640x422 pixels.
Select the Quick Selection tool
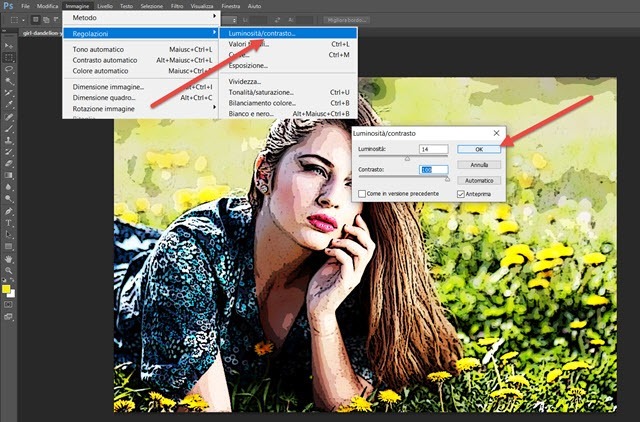9,81
